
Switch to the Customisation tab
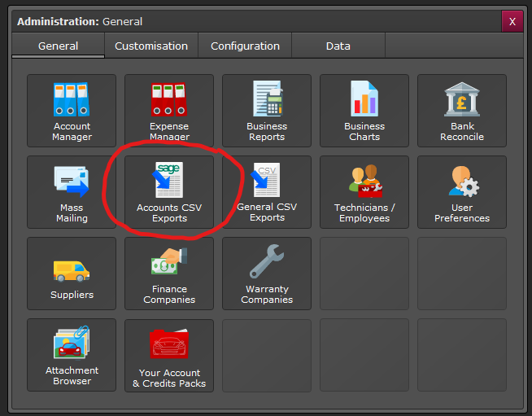(x=151, y=46)
